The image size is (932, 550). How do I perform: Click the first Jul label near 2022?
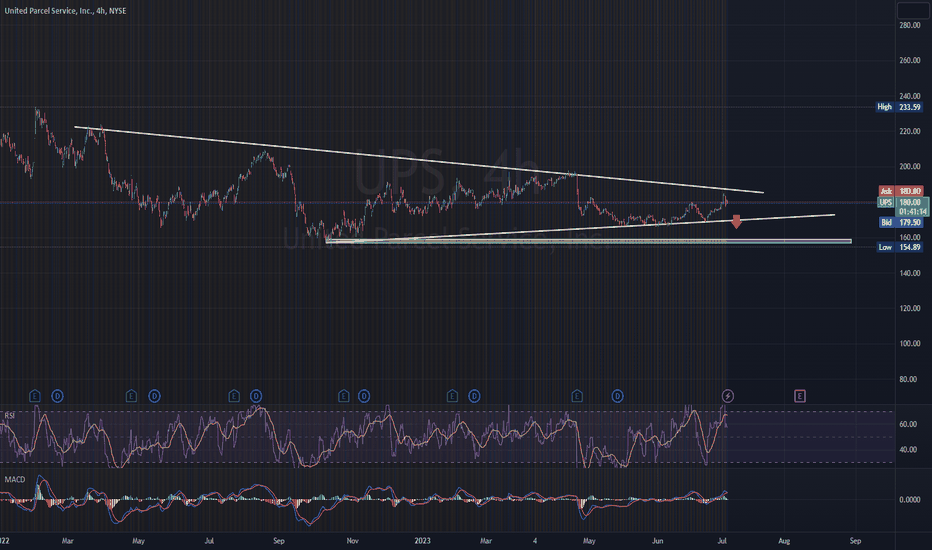coord(209,541)
